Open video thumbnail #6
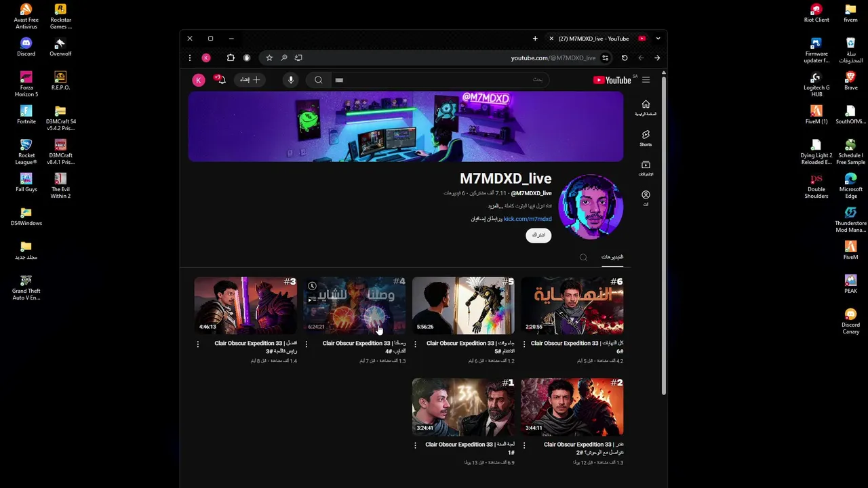Image resolution: width=868 pixels, height=488 pixels. [572, 305]
